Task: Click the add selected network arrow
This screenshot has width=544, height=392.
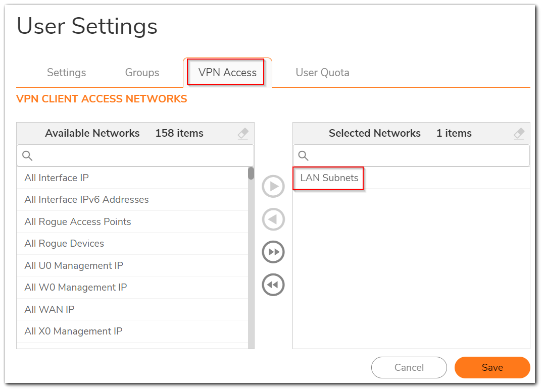Action: pyautogui.click(x=273, y=187)
